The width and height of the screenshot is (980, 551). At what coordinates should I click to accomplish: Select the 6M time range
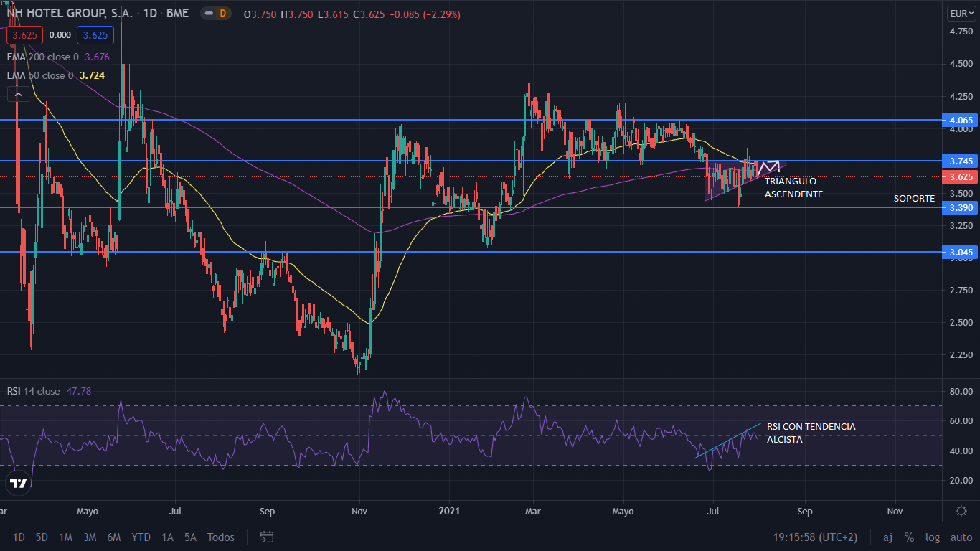click(x=113, y=537)
